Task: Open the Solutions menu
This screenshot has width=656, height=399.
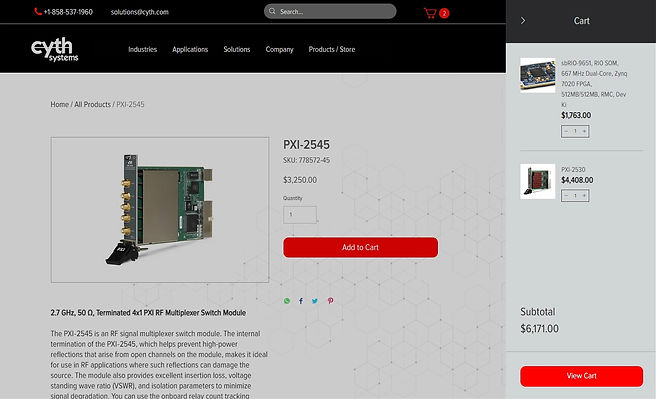Action: 236,49
